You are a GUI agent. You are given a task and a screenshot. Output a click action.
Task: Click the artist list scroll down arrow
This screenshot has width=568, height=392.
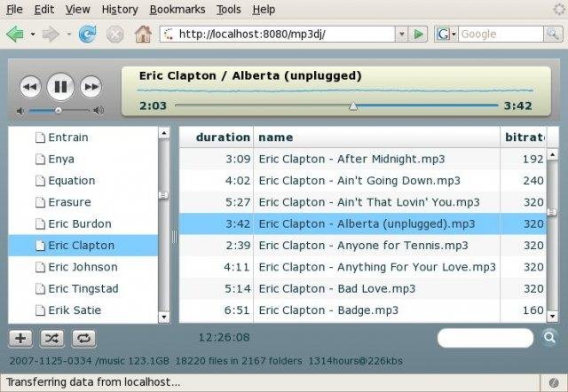click(x=163, y=318)
